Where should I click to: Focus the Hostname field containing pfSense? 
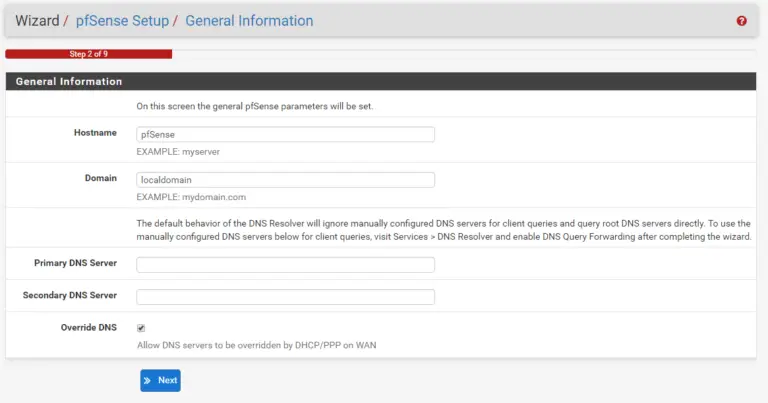pos(286,135)
